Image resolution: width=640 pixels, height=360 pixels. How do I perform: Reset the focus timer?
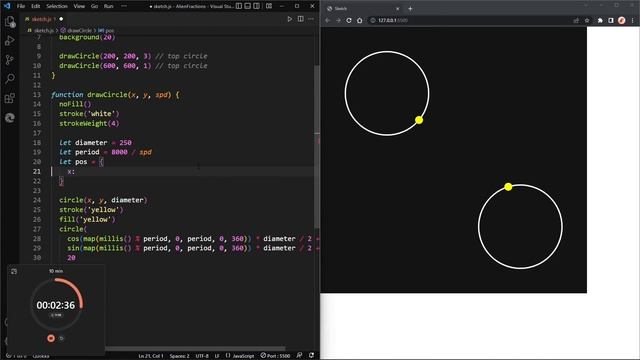click(62, 338)
